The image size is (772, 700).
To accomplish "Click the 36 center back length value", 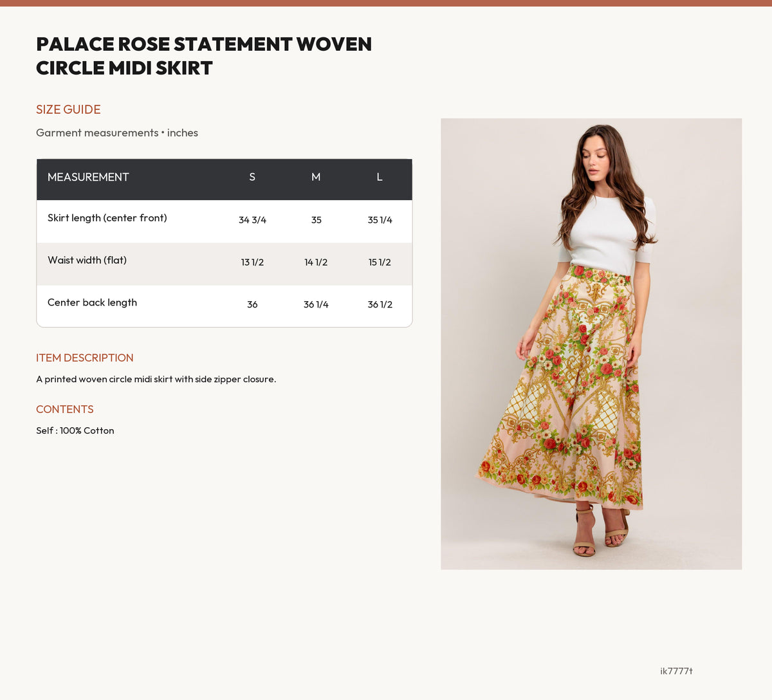I will click(x=252, y=305).
